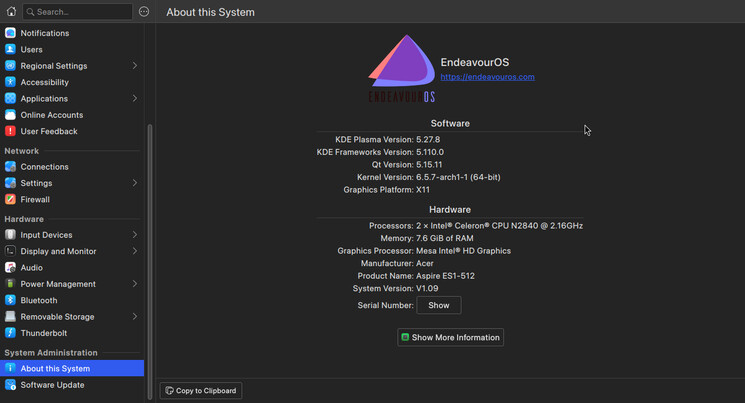Click the Notifications bell icon
The width and height of the screenshot is (745, 403).
(x=10, y=33)
